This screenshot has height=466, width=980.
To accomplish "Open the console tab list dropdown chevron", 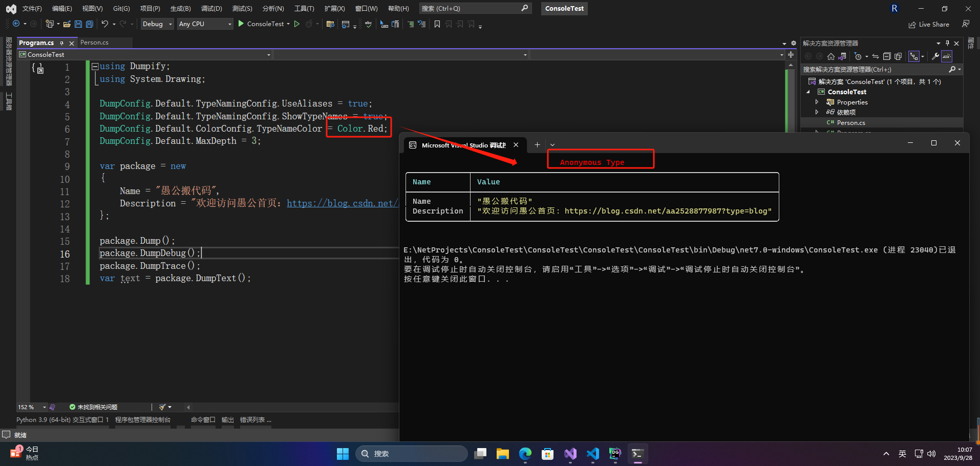I will coord(552,145).
